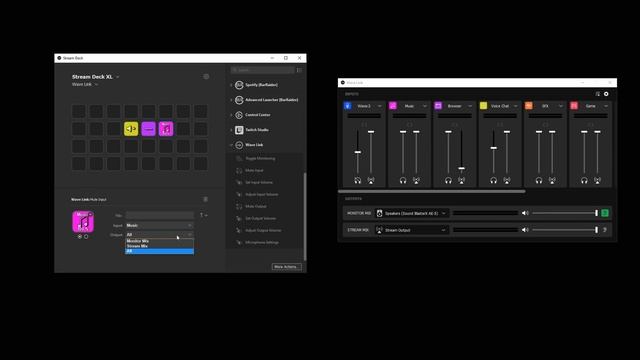The height and width of the screenshot is (360, 640).
Task: Open Stream Deck settings gear
Action: pyautogui.click(x=206, y=77)
